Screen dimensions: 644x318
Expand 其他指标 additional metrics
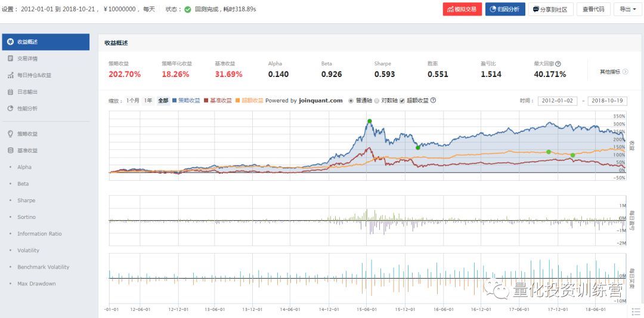tap(614, 72)
